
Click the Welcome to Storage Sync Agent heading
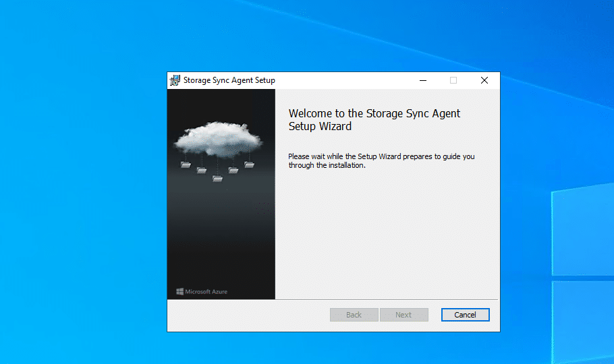(x=374, y=120)
